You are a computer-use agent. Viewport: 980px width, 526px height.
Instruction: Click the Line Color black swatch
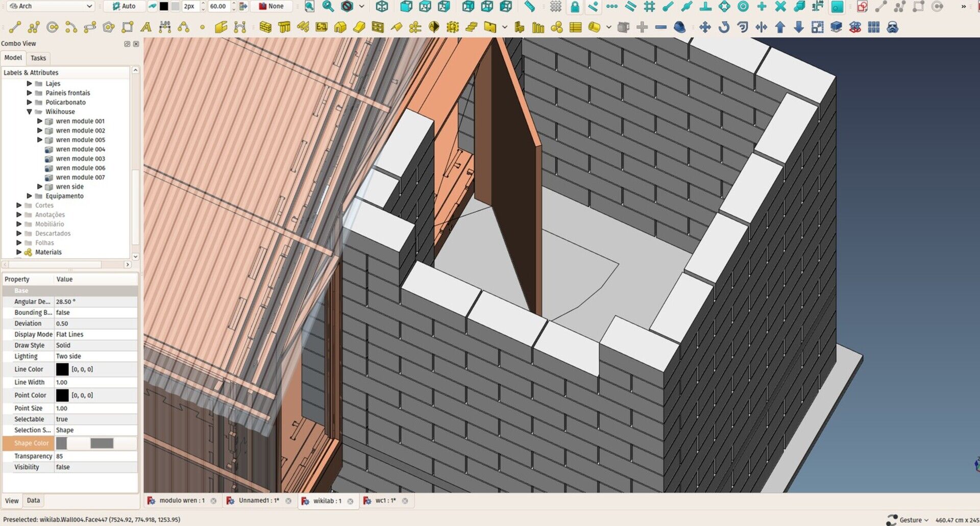62,369
